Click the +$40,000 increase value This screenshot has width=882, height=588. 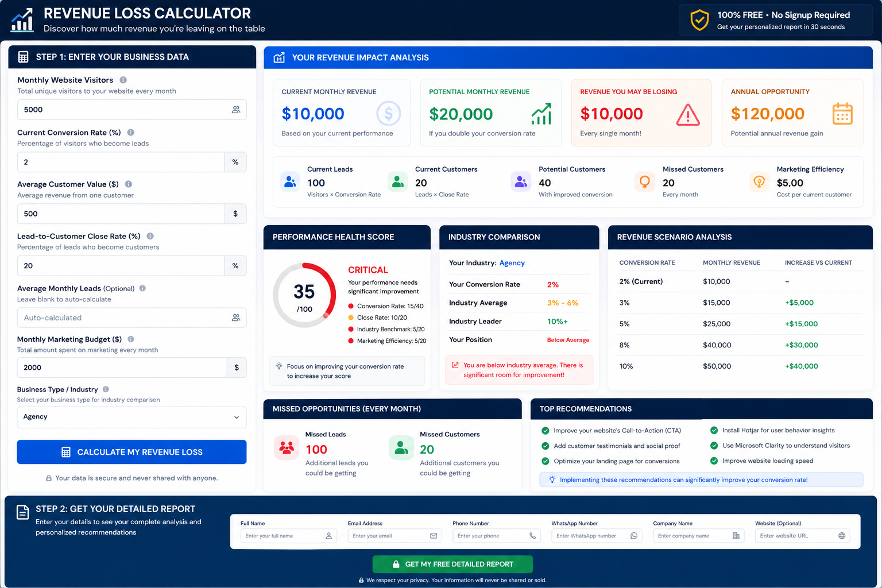tap(802, 366)
